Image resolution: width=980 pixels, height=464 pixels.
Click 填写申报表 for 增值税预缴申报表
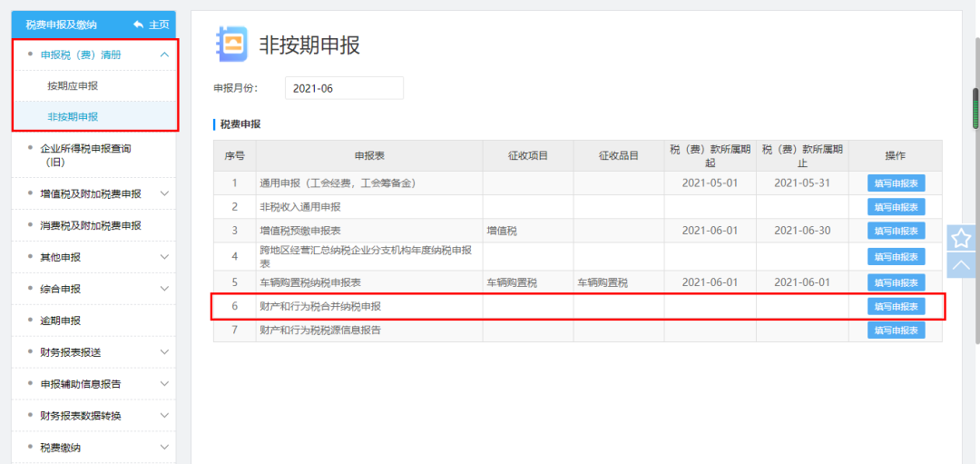click(x=895, y=231)
